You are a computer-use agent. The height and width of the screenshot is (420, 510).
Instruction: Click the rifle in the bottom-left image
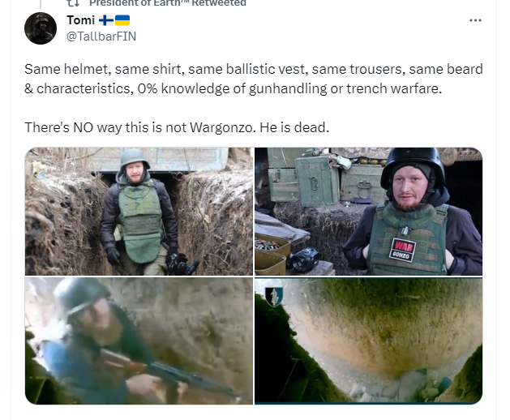[169, 374]
